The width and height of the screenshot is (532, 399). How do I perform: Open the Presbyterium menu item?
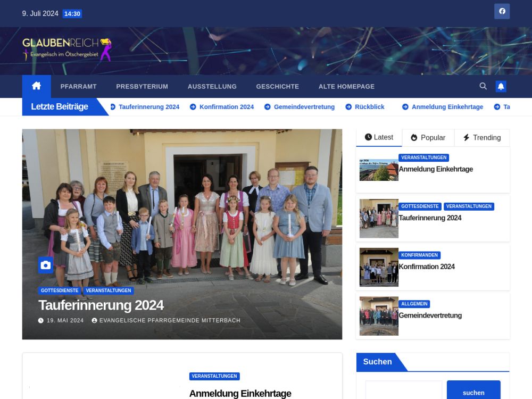click(142, 86)
